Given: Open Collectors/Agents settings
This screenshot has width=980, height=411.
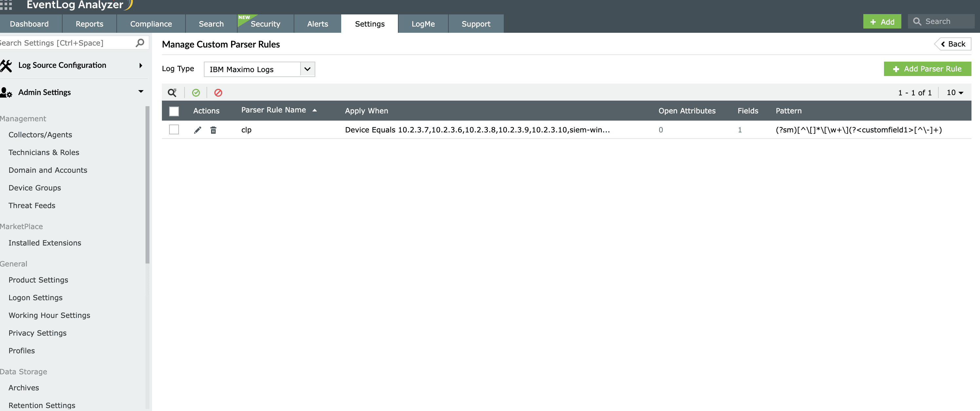Looking at the screenshot, I should pos(40,135).
